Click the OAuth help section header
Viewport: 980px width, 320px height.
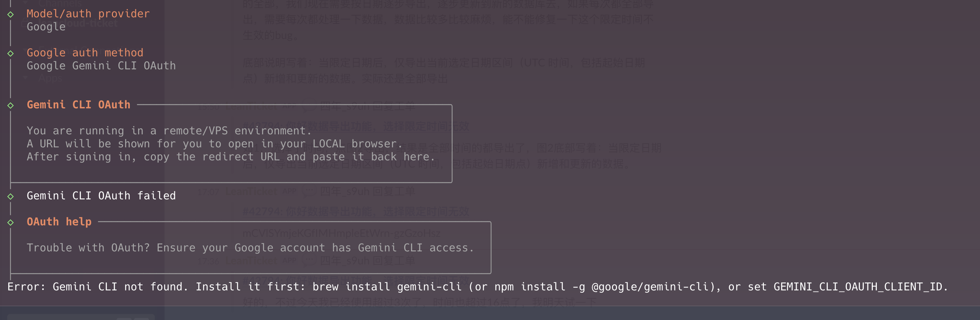(59, 222)
